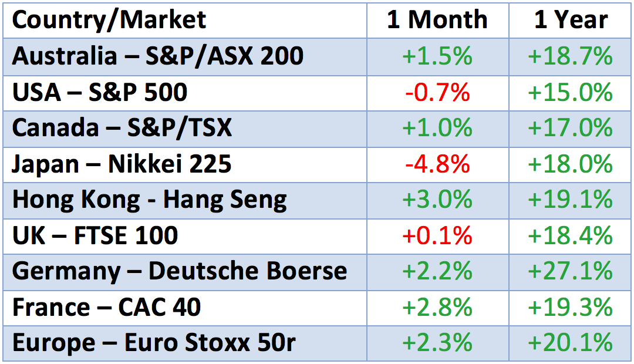Select the France – CAC 40 cell
This screenshot has height=364, width=634.
(107, 307)
